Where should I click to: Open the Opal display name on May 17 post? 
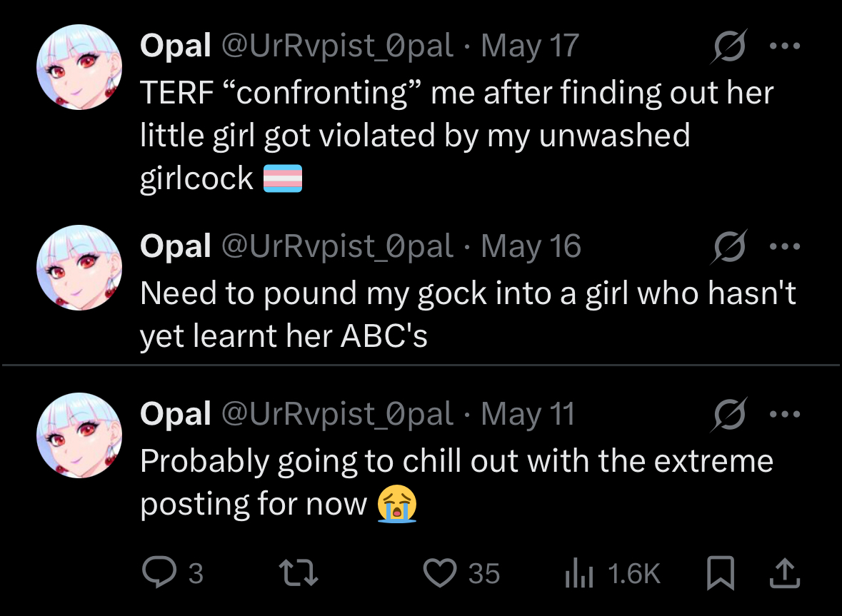[x=176, y=46]
